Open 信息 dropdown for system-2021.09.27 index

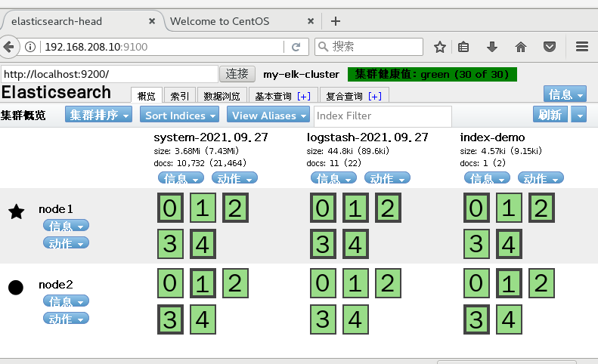pos(181,177)
